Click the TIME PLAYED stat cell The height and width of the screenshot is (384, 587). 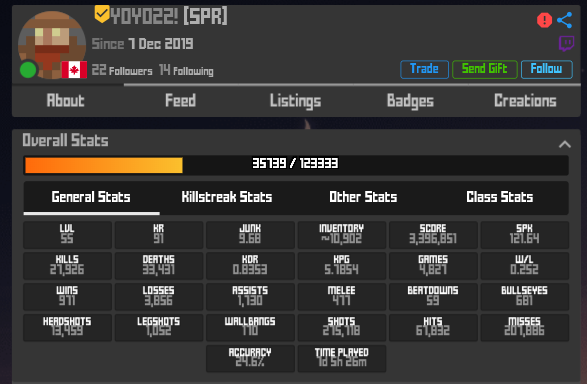(342, 359)
